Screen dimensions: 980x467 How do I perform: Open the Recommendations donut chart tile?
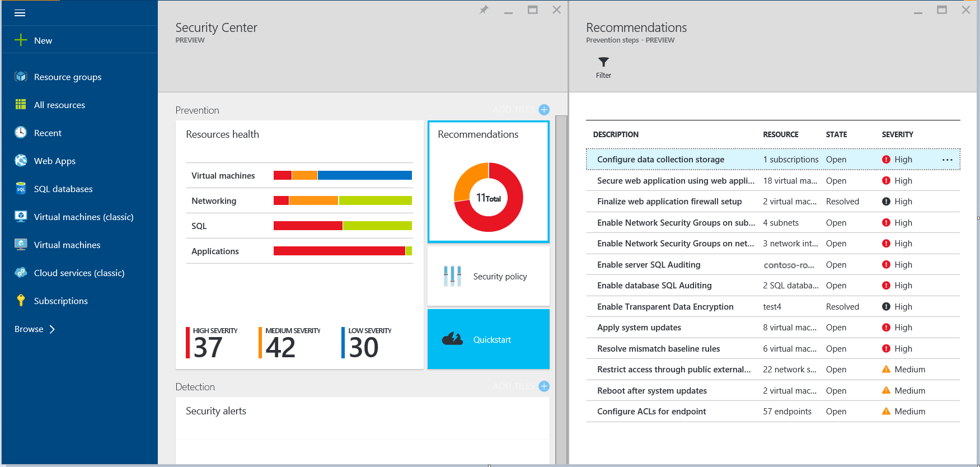coord(488,182)
